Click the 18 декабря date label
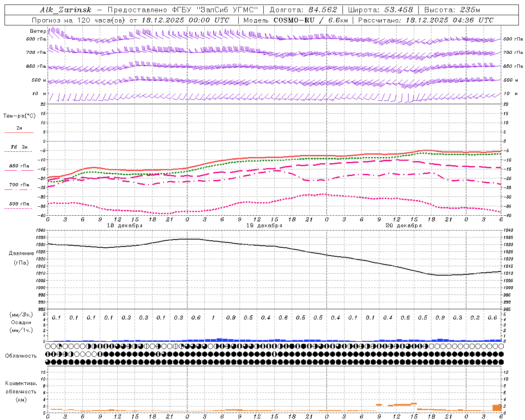Screen dimensions: 525x420 coord(125,226)
